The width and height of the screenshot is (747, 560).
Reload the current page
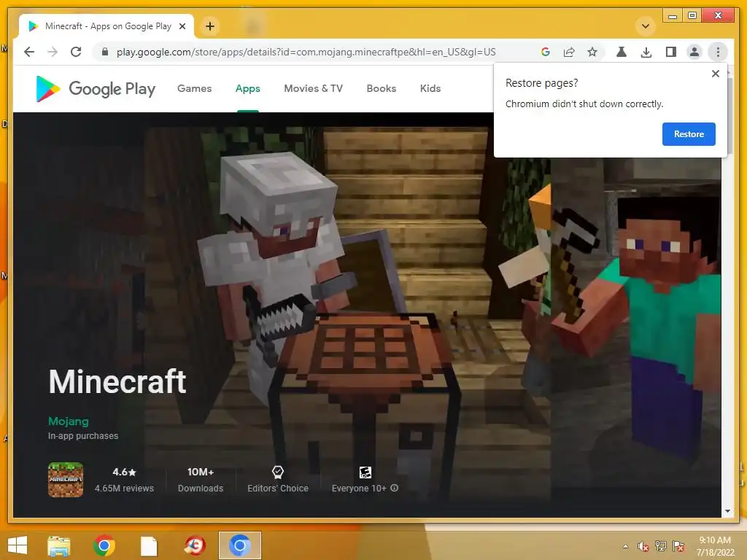coord(76,52)
